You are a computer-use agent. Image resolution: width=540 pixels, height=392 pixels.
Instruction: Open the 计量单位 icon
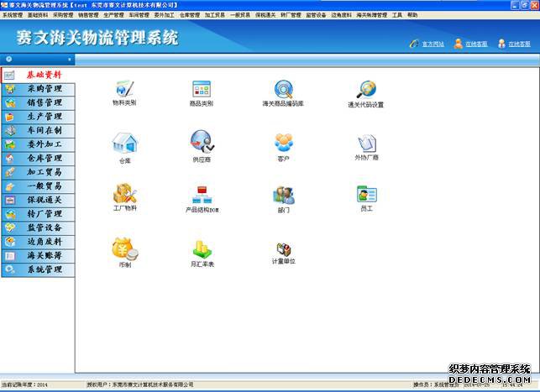tap(283, 248)
